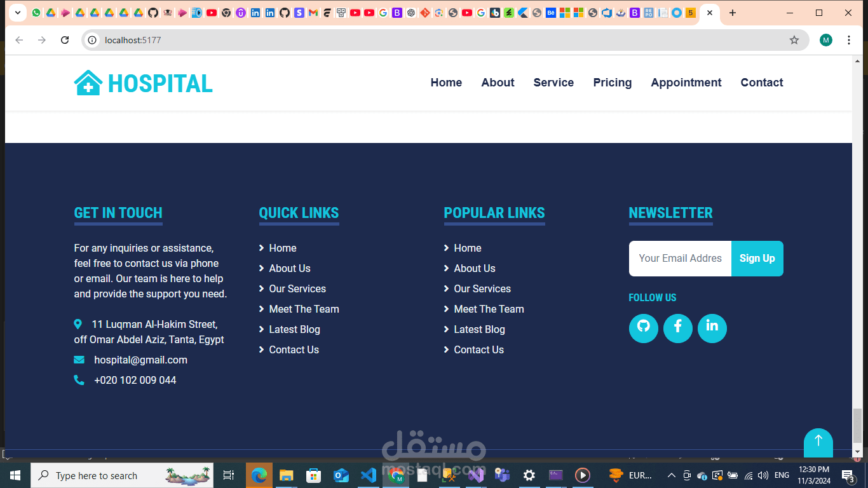The width and height of the screenshot is (868, 488).
Task: Open Outlook from the taskbar
Action: coord(341,475)
